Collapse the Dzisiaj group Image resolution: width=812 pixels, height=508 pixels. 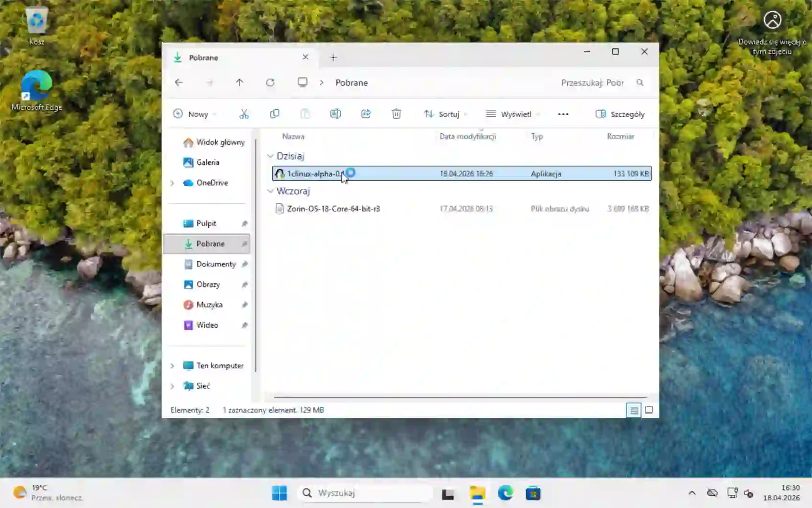point(270,156)
